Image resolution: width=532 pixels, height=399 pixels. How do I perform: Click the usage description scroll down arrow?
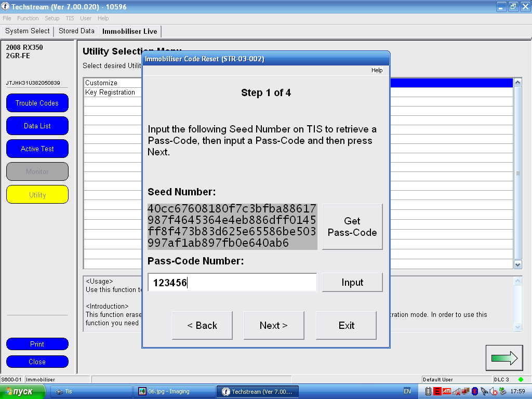pos(518,327)
